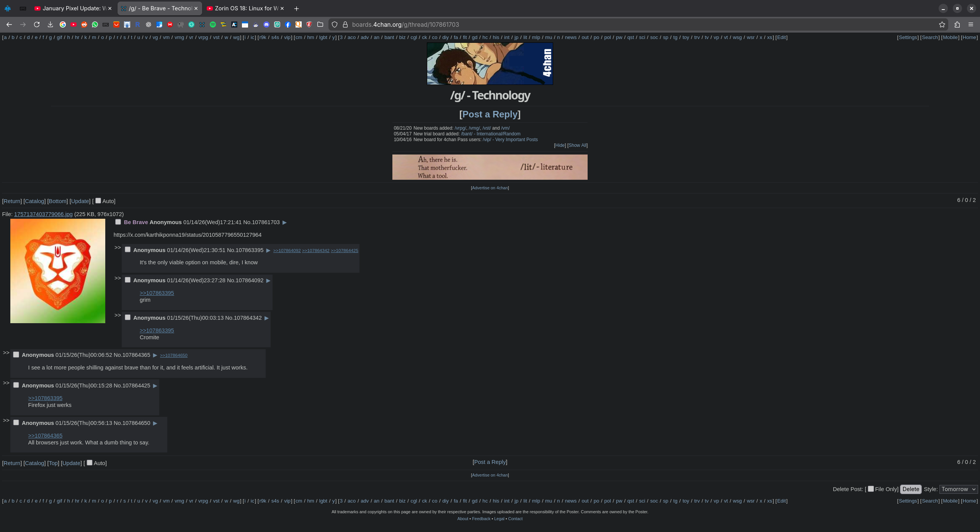This screenshot has width=980, height=532.
Task: Open the Spotify bookmark icon
Action: pos(213,24)
